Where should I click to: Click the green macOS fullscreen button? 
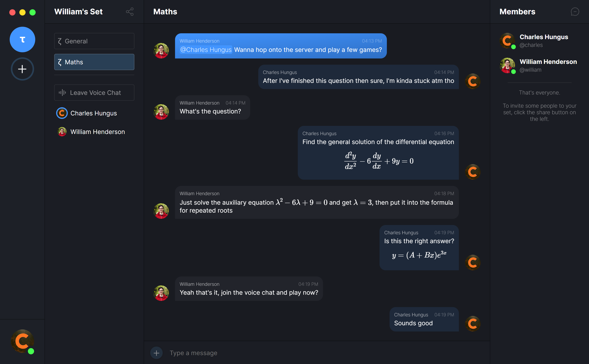coord(33,12)
